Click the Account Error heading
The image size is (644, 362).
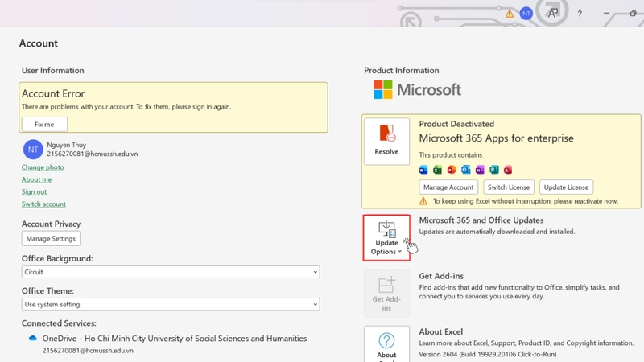(x=53, y=93)
